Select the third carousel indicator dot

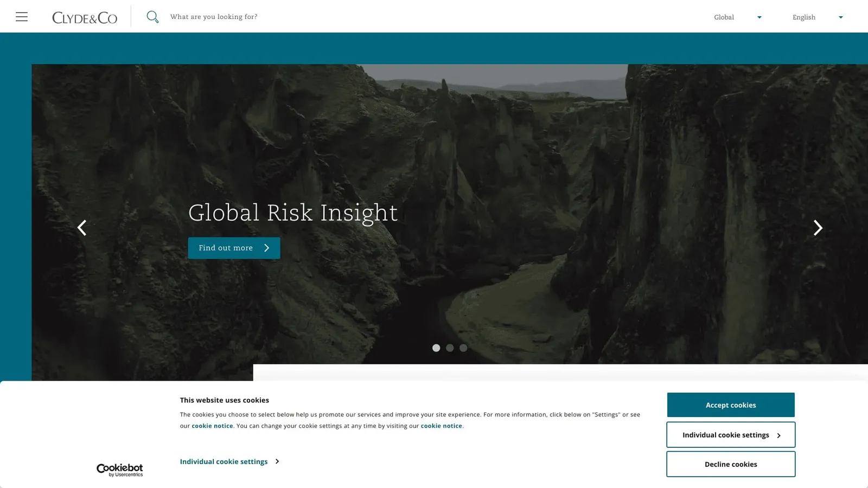click(463, 348)
